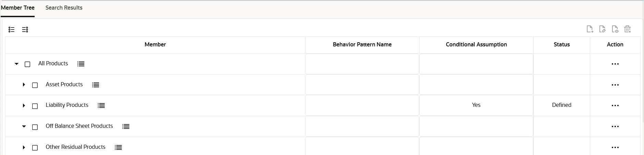Click the edit document pencil icon
The width and height of the screenshot is (644, 155).
pyautogui.click(x=602, y=29)
